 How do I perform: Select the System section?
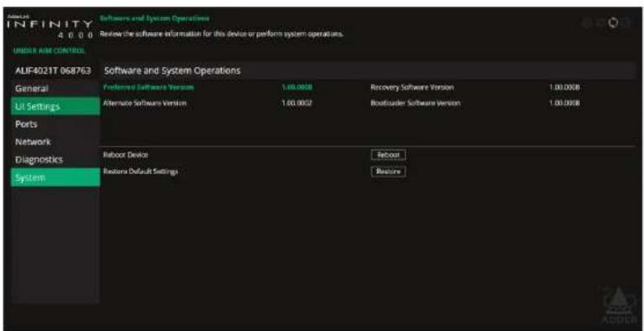(x=55, y=177)
